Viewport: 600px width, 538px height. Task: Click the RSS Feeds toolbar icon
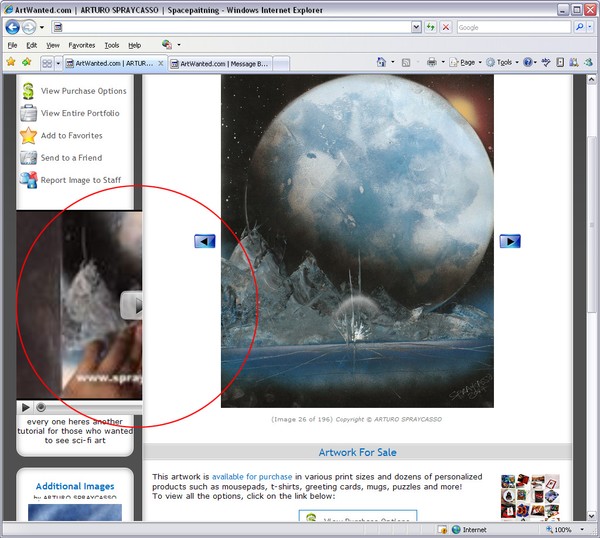click(x=406, y=62)
